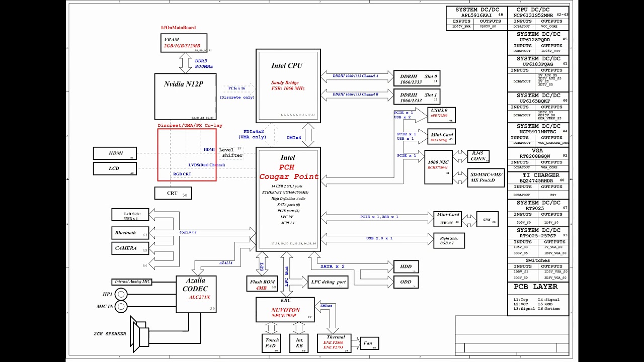Select the "MIC IN" label
The height and width of the screenshot is (362, 644).
(105, 306)
